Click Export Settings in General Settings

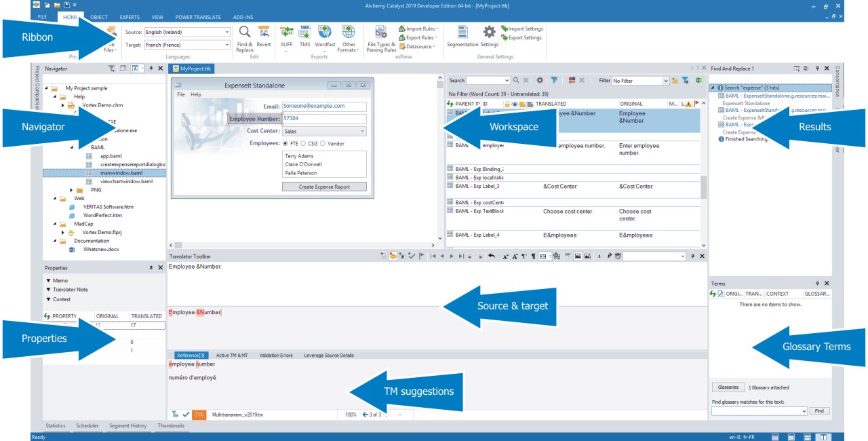coord(521,38)
